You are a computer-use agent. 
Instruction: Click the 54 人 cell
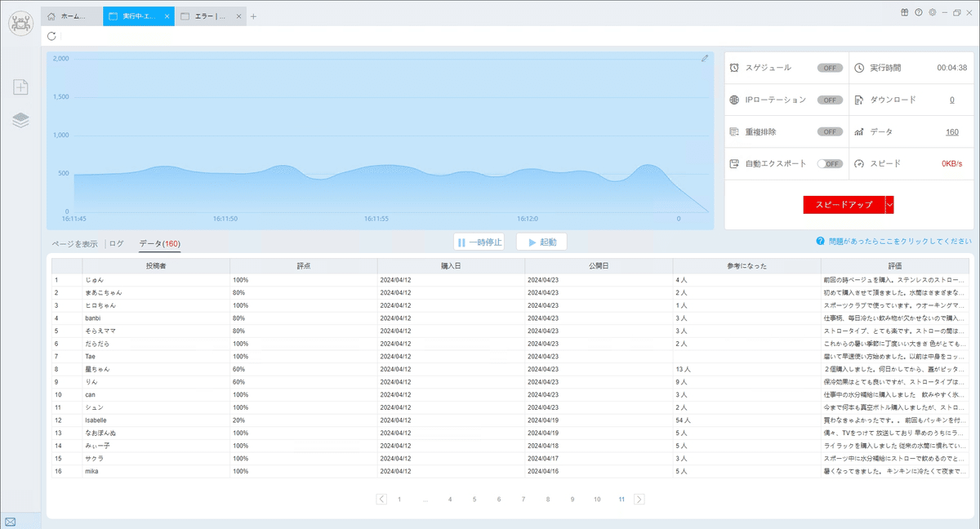point(747,420)
